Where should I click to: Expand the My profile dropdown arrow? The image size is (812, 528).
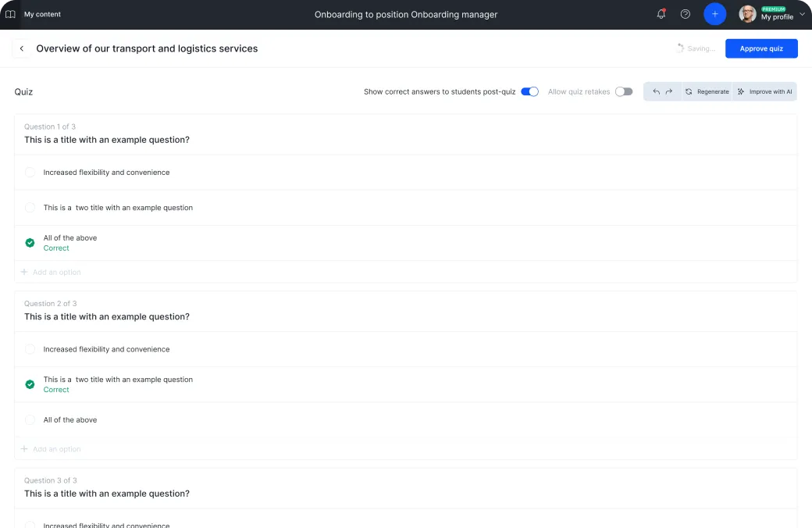pyautogui.click(x=802, y=14)
